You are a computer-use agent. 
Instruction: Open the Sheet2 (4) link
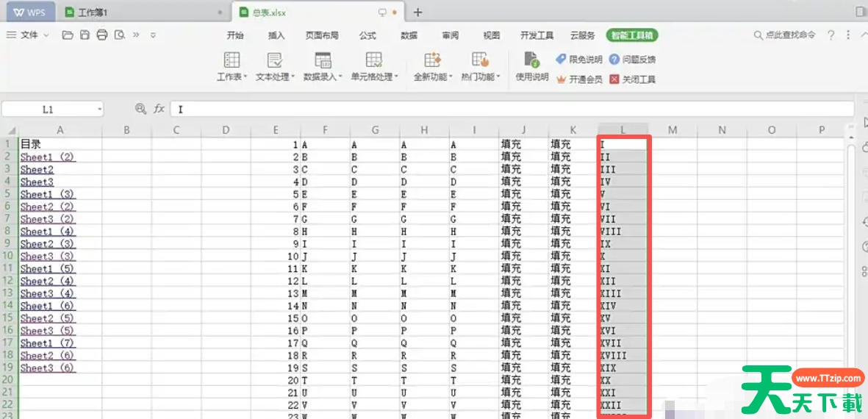[x=48, y=282]
